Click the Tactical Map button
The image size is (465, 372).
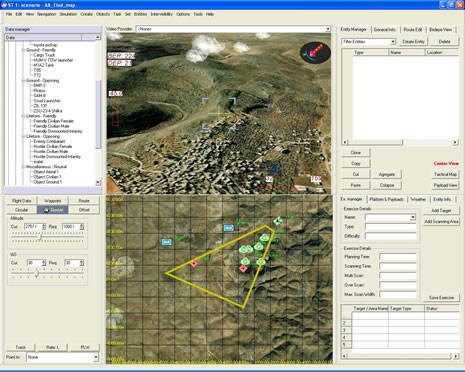point(445,174)
